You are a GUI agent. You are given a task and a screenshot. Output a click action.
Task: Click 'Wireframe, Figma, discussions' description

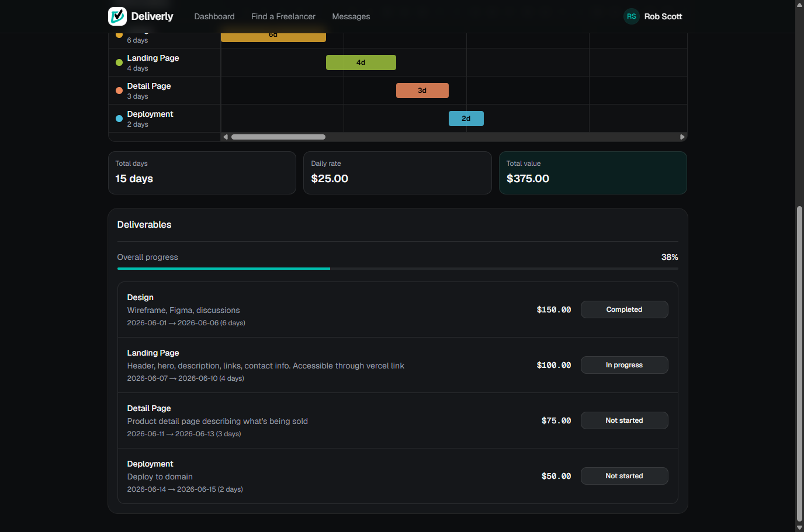pos(183,310)
